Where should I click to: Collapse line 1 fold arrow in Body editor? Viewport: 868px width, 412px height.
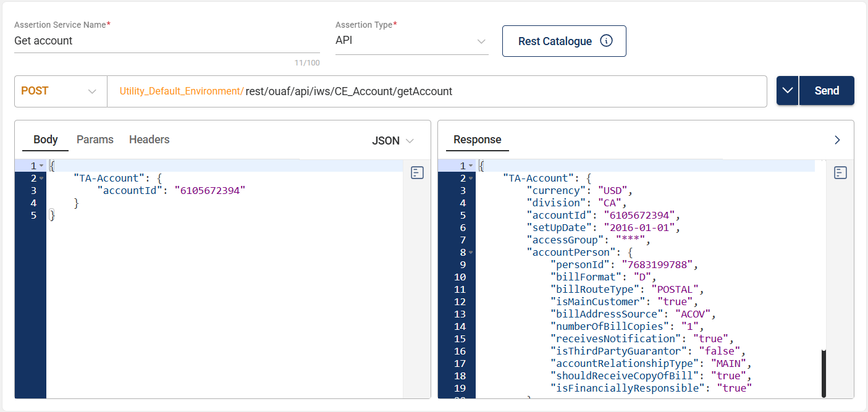click(41, 166)
